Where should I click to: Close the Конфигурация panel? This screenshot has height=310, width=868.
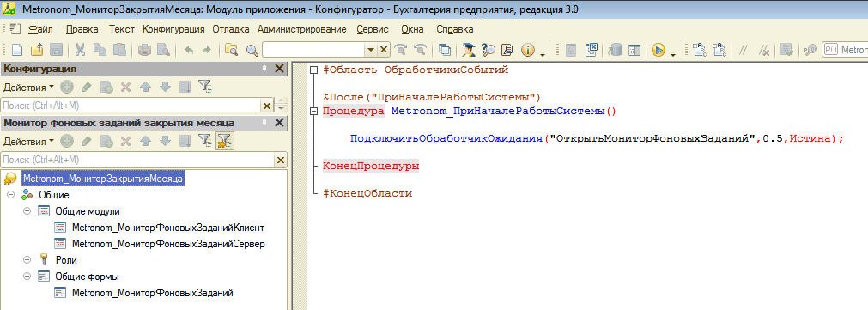[280, 69]
